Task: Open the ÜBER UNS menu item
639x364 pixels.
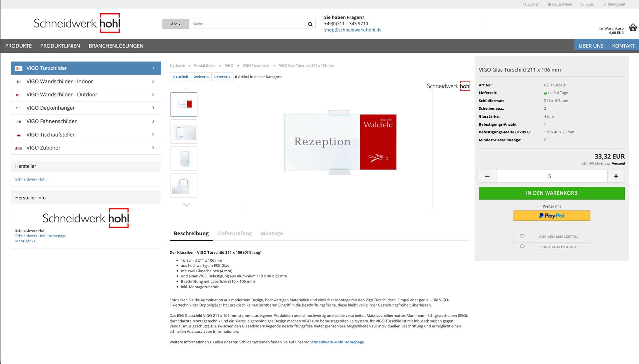Action: point(591,46)
